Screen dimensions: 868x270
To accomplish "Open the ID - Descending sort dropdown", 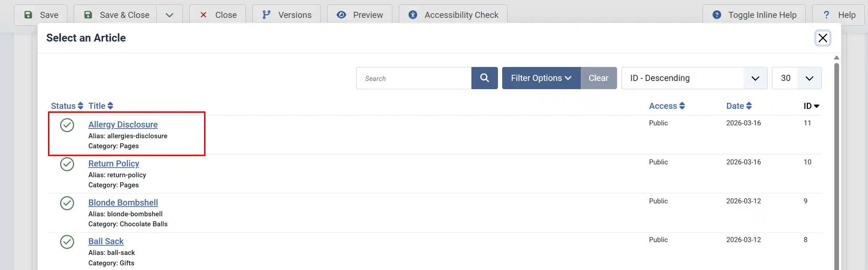I will tap(694, 78).
